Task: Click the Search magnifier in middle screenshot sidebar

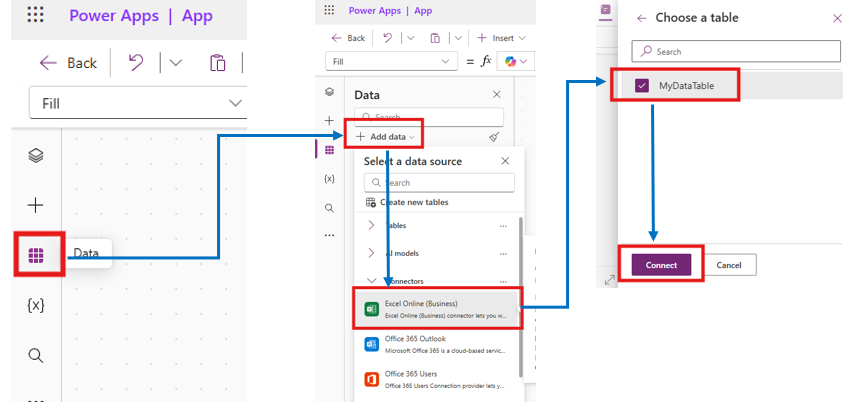Action: click(x=330, y=208)
